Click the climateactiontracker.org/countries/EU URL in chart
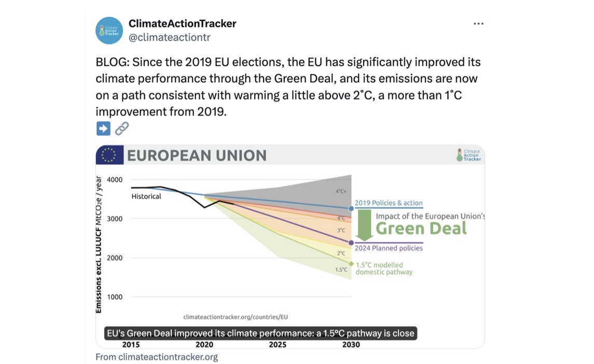Viewport: 594px width, 364px height. tap(236, 316)
